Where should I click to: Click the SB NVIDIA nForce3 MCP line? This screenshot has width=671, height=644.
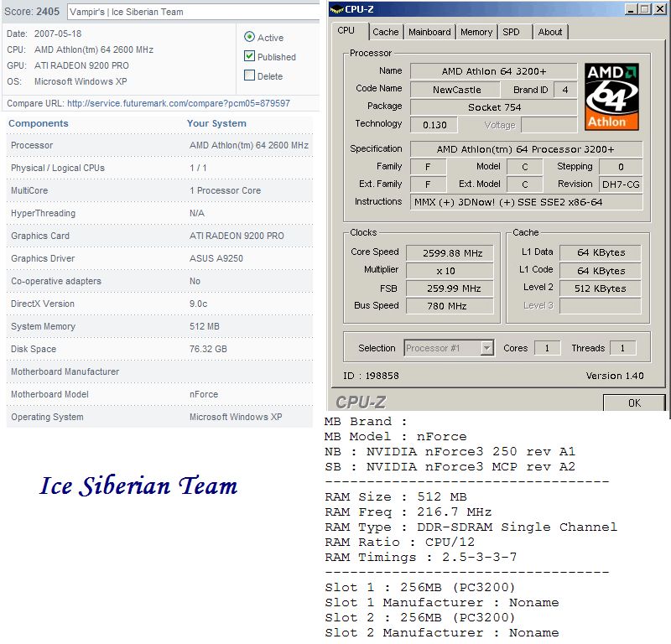tap(450, 466)
